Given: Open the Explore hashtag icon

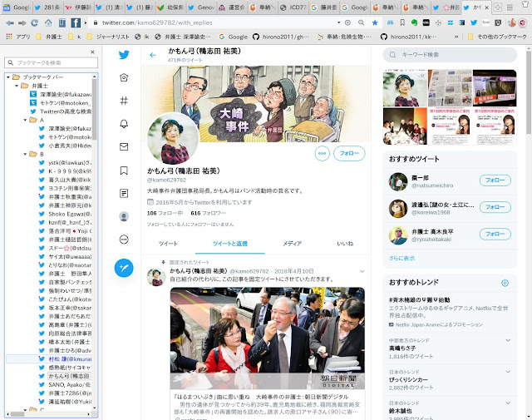Looking at the screenshot, I should [124, 101].
